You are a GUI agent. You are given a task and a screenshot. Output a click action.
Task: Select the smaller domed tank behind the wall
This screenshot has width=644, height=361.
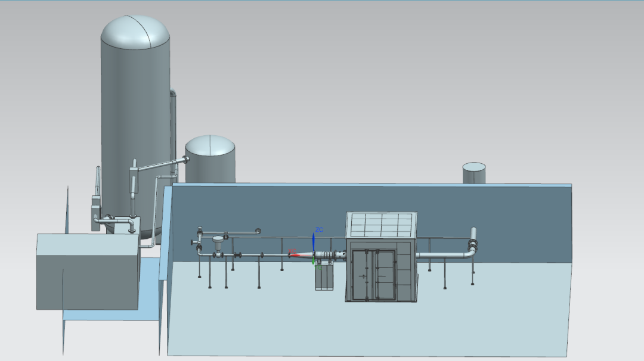210,160
